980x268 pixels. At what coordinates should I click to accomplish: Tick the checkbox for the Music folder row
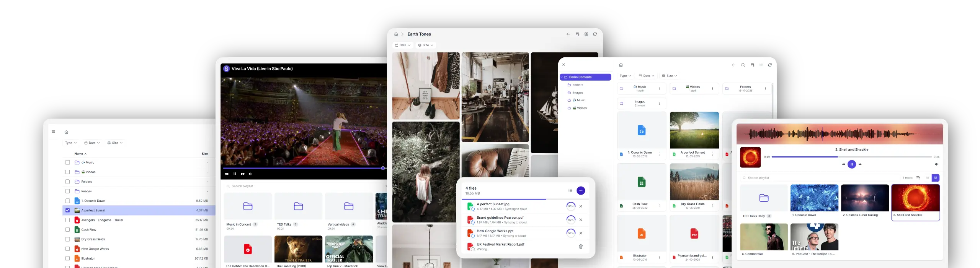67,162
